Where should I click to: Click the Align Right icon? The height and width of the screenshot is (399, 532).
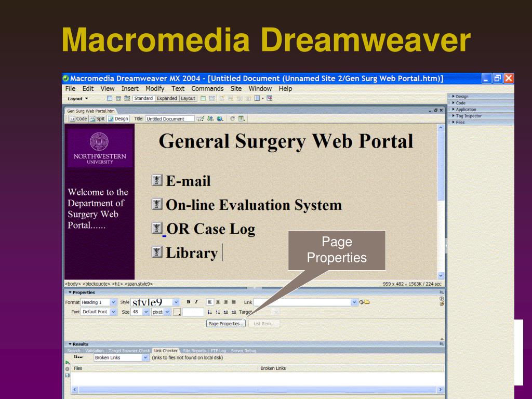[225, 302]
